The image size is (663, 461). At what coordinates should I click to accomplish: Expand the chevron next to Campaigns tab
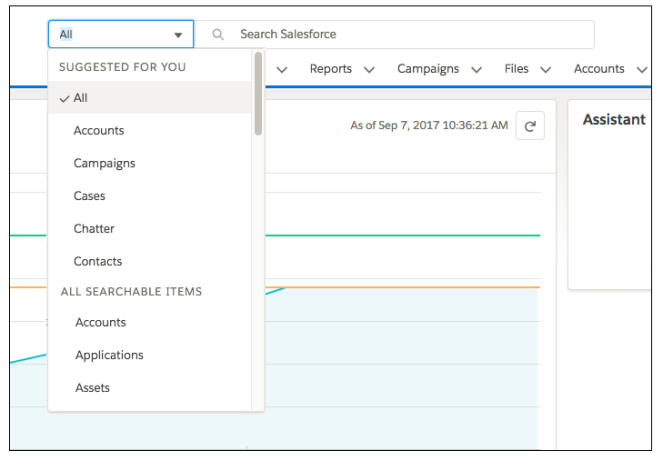pos(477,69)
